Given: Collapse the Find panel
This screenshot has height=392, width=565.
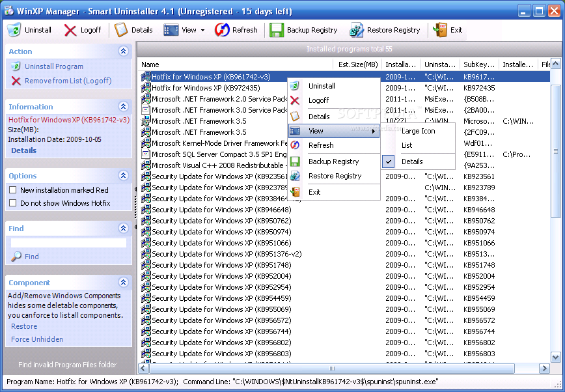Looking at the screenshot, I should pyautogui.click(x=124, y=228).
